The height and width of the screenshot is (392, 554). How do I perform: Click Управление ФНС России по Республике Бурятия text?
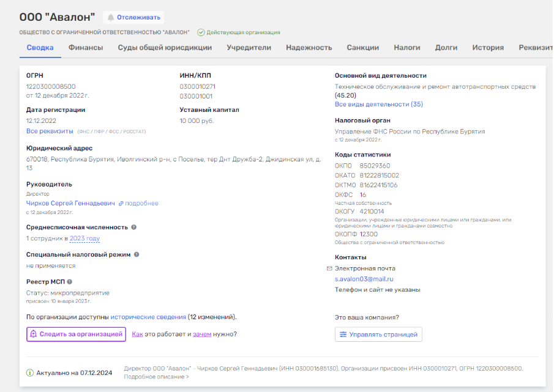click(x=410, y=131)
